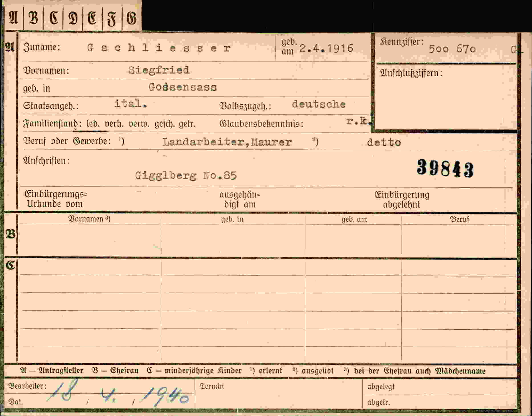Screen dimensions: 532x416
Task: Click the 'Vornamen ³)' column header
Action: 89,219
